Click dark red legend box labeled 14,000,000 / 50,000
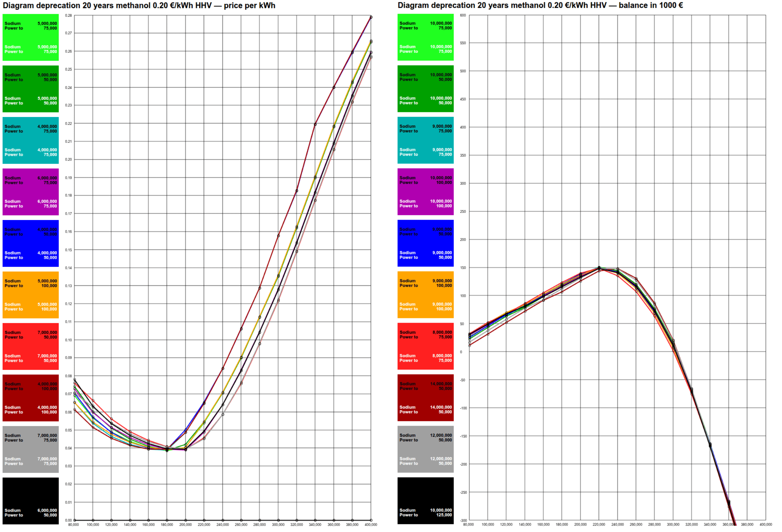782x532 pixels. 425,398
